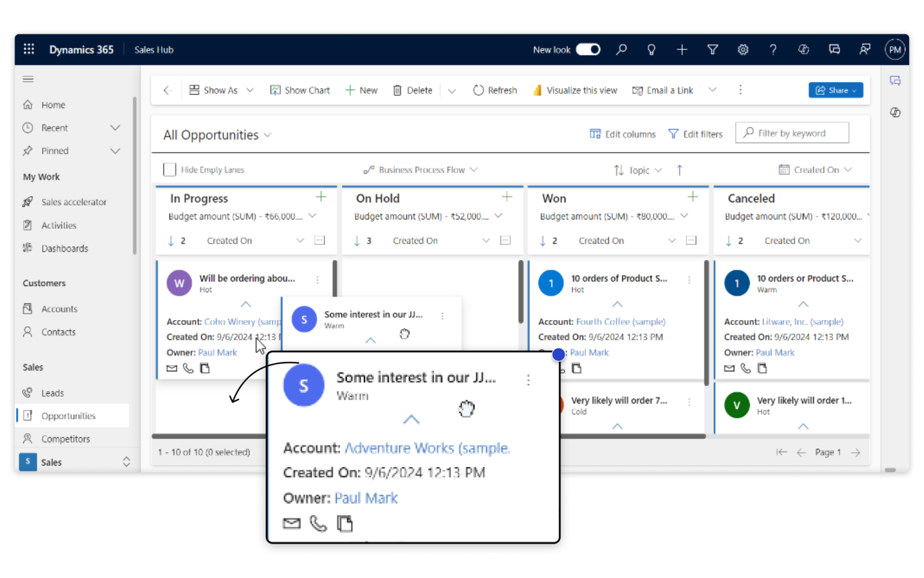The image size is (924, 578).
Task: Open Coho Winery account link
Action: pyautogui.click(x=242, y=322)
